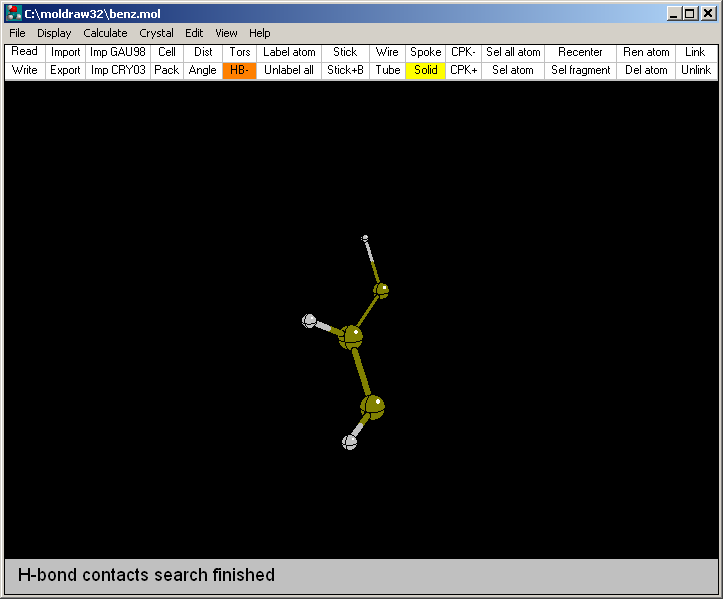Viewport: 723px width, 599px height.
Task: Open the File menu
Action: (x=17, y=33)
